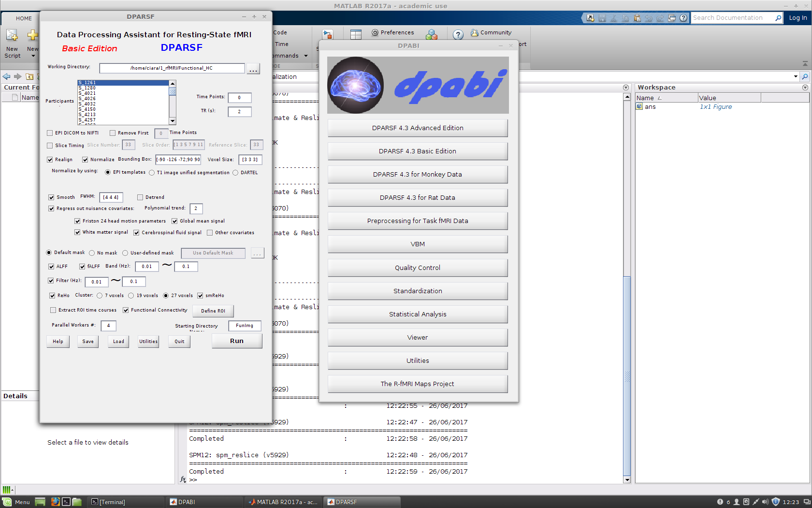Click command window scrollbar down arrow
The width and height of the screenshot is (812, 508).
(627, 480)
